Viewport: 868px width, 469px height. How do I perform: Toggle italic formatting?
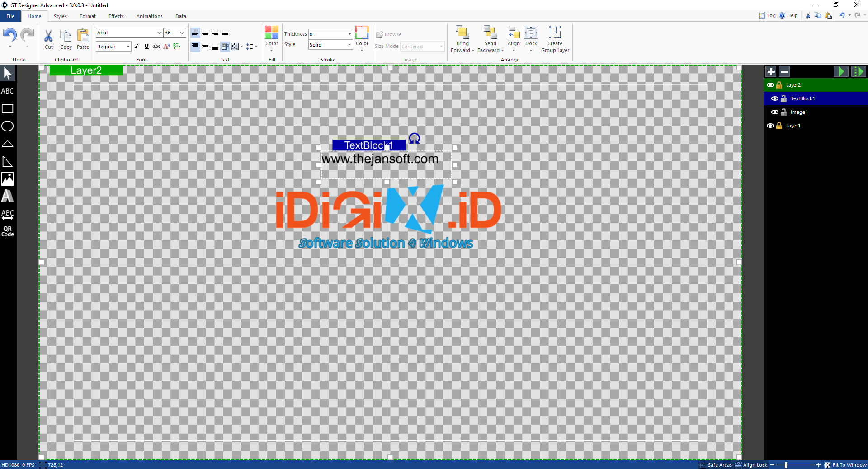pos(137,46)
